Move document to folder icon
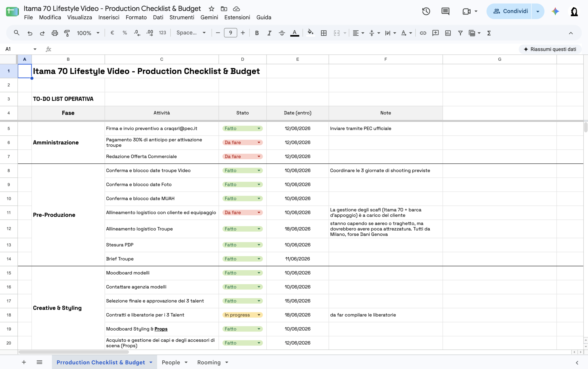Screen dimensions: 588x369 tap(224, 9)
